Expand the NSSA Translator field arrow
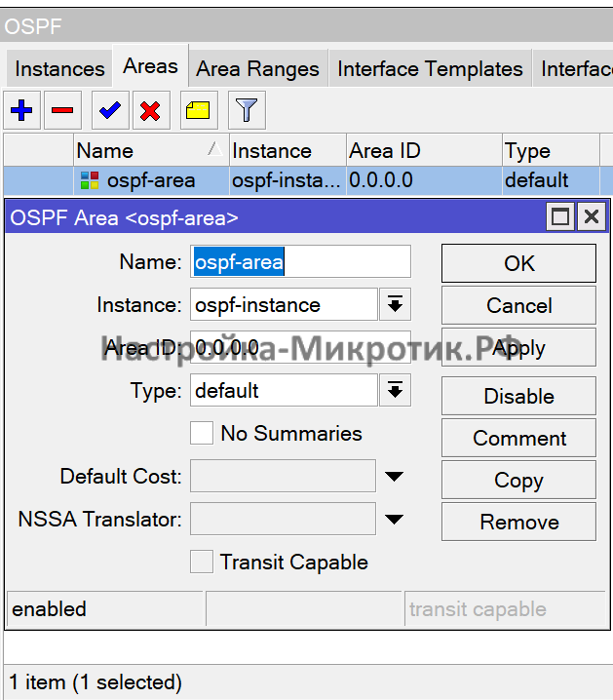613x700 pixels. click(394, 520)
